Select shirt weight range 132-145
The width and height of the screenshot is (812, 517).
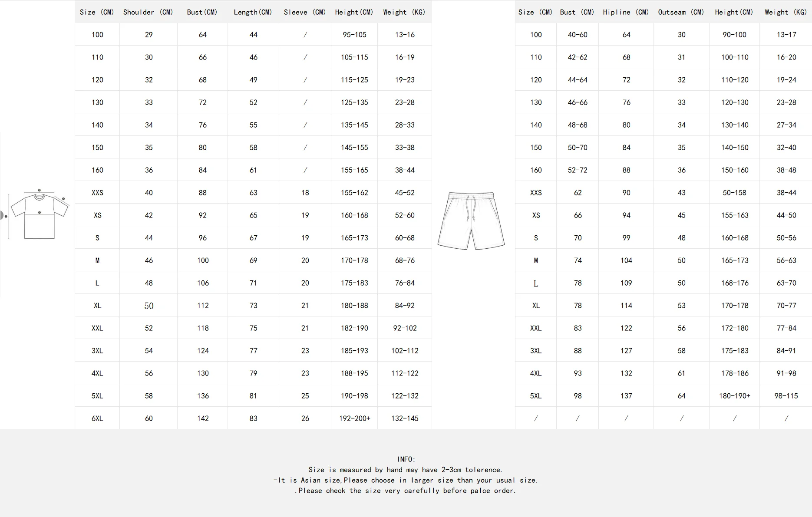(x=405, y=418)
